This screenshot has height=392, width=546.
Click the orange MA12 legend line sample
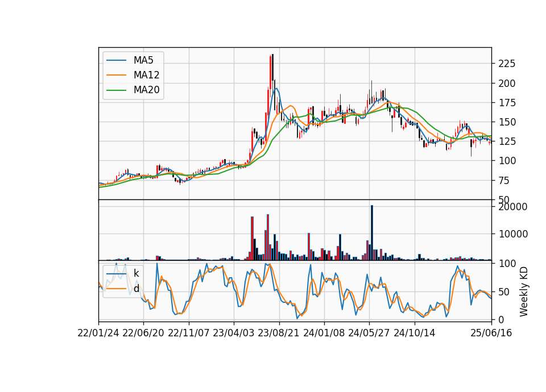[x=116, y=75]
